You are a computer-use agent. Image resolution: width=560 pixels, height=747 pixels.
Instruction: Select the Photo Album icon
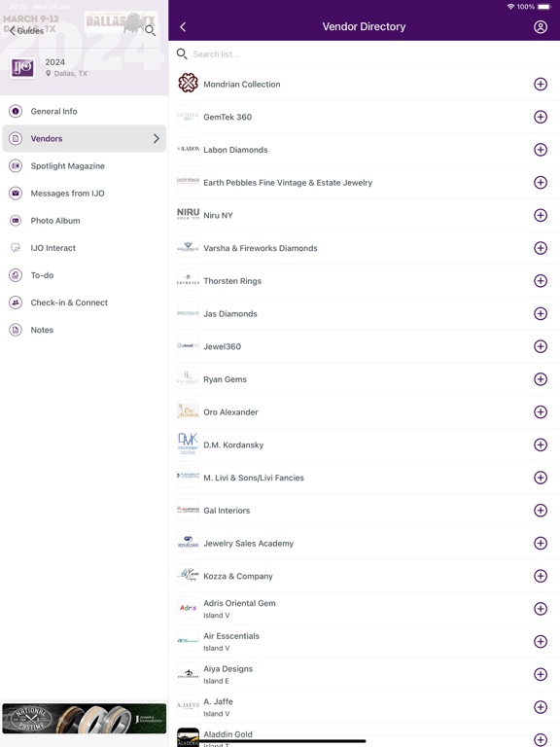[x=16, y=221]
